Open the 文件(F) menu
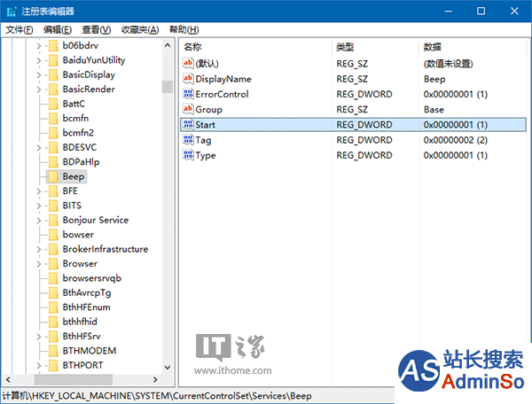Image resolution: width=532 pixels, height=404 pixels. pyautogui.click(x=20, y=30)
